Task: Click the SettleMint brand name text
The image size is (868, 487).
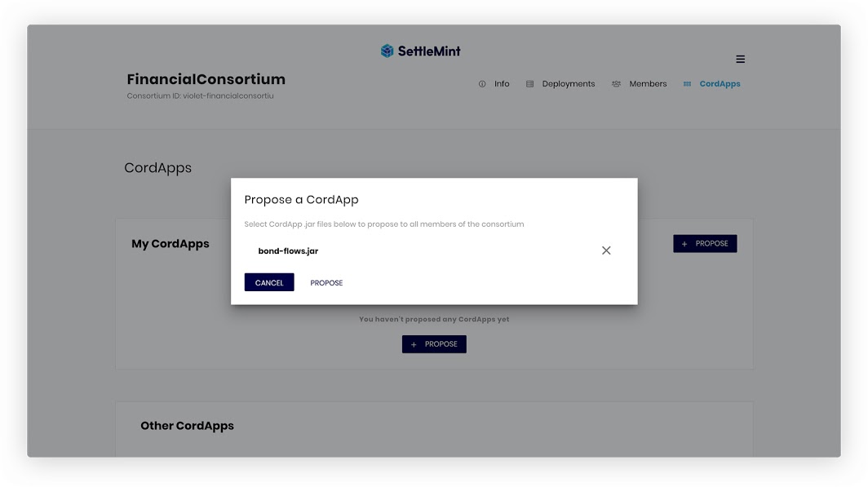Action: (429, 51)
